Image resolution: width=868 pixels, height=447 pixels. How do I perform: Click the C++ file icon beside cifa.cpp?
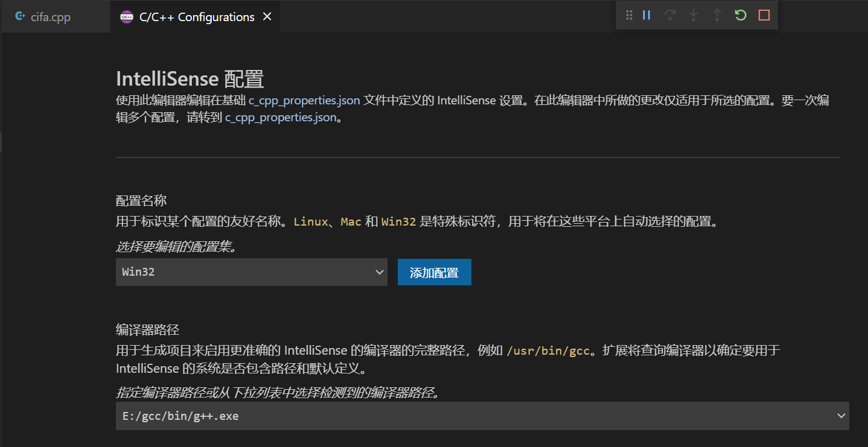click(x=20, y=17)
